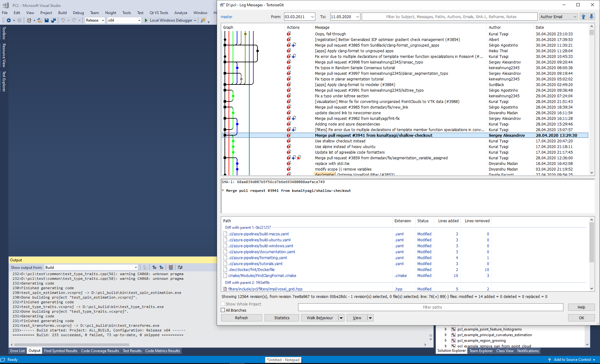The height and width of the screenshot is (364, 600).
Task: Go to next message in Output pane
Action: click(x=161, y=267)
